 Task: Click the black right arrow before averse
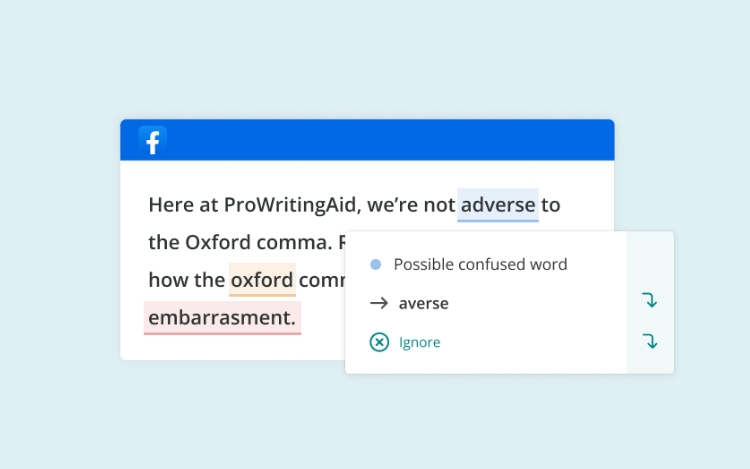(x=379, y=303)
